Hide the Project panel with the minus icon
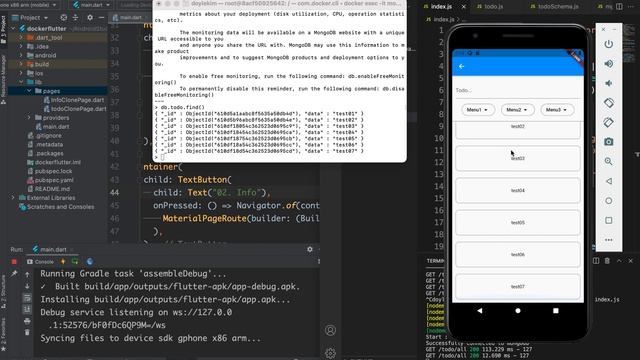Viewport: 640px width, 360px height. click(101, 18)
